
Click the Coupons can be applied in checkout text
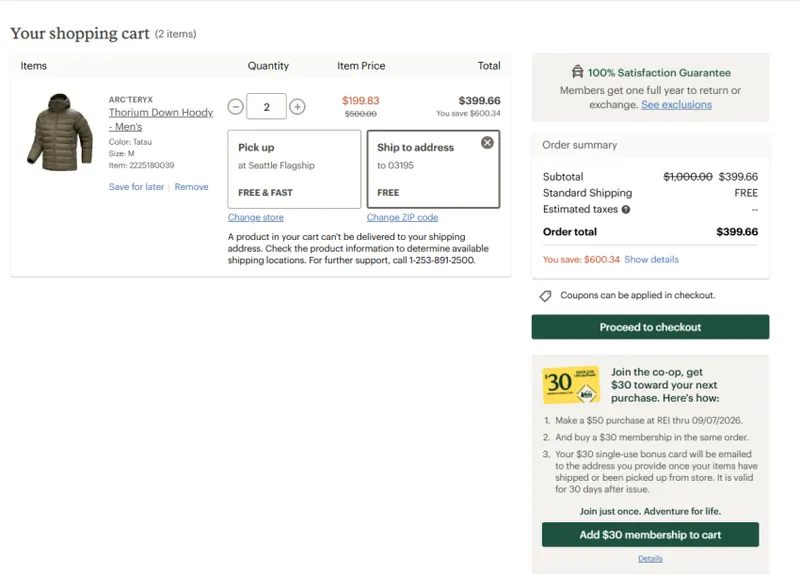(x=638, y=295)
